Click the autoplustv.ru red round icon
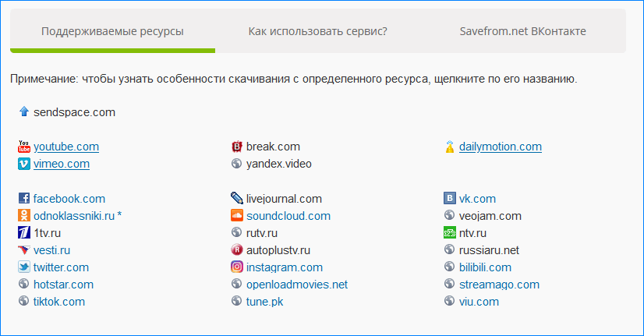The image size is (644, 336). click(236, 249)
